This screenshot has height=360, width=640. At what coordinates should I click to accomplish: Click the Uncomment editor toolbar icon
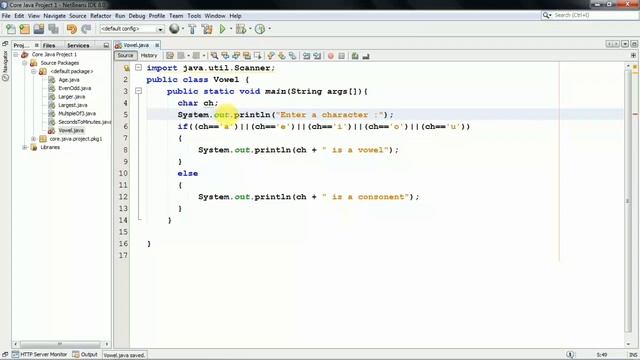[x=366, y=56]
